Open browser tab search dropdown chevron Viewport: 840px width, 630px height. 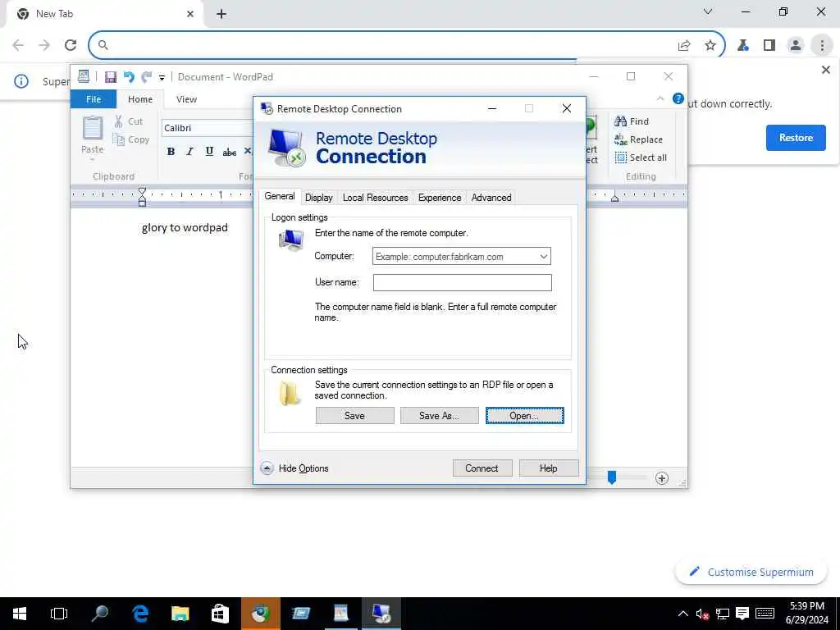tap(708, 11)
